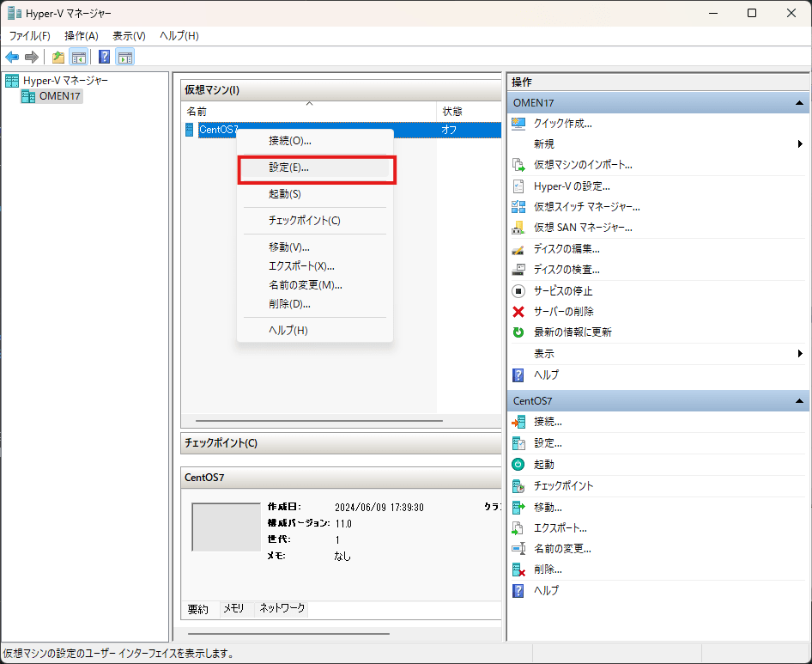Collapse the CentOS7 actions section

(799, 400)
